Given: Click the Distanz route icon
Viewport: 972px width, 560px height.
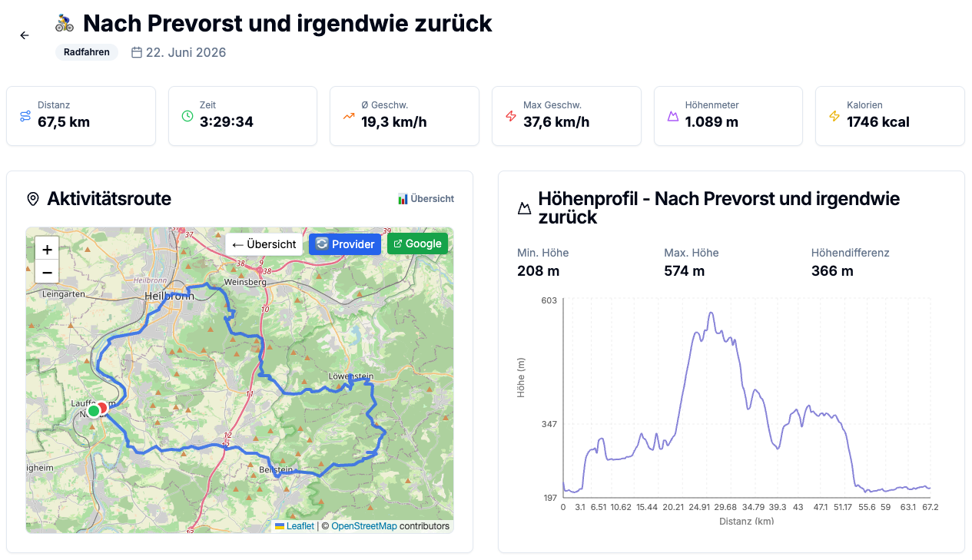Looking at the screenshot, I should tap(25, 116).
